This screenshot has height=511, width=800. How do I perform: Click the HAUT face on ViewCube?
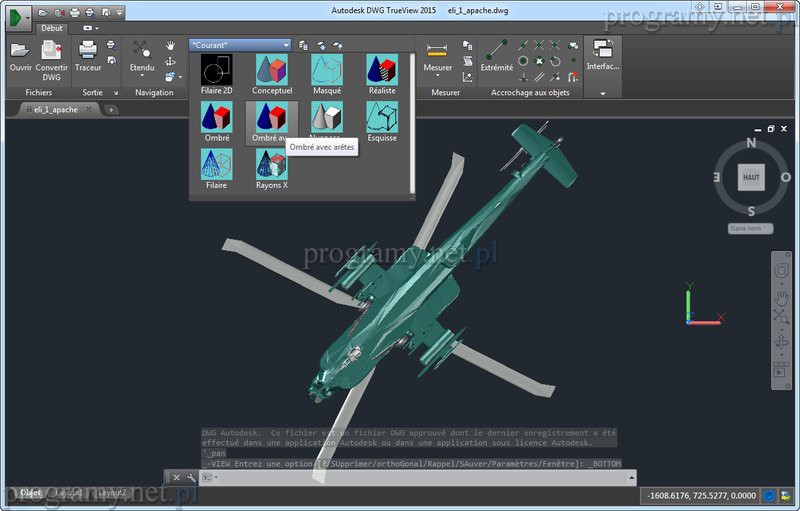751,177
